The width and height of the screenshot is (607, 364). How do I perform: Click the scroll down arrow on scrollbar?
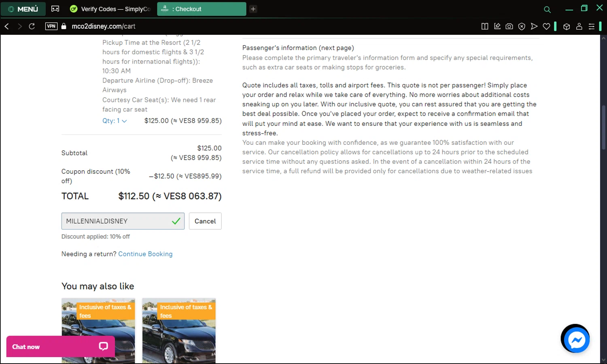pyautogui.click(x=603, y=360)
